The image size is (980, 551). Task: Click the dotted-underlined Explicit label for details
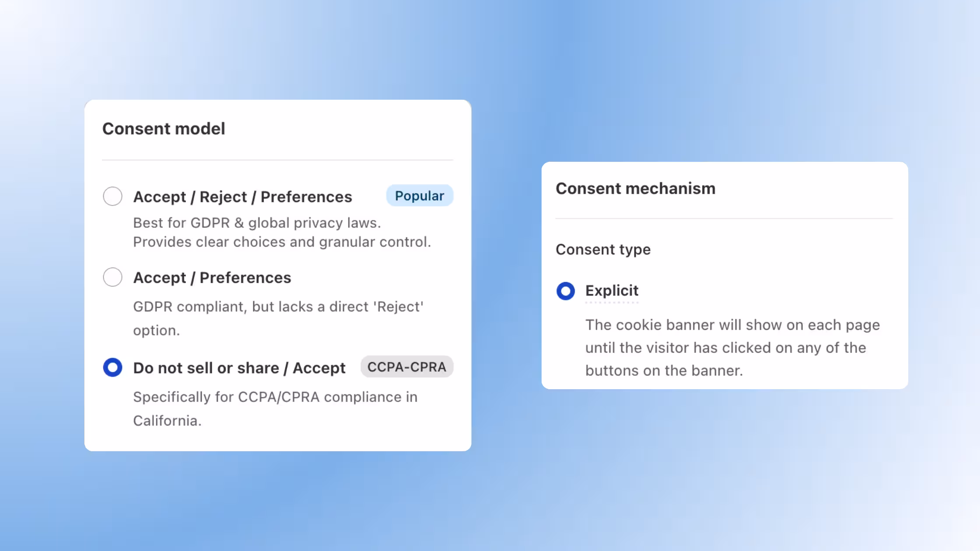tap(612, 290)
